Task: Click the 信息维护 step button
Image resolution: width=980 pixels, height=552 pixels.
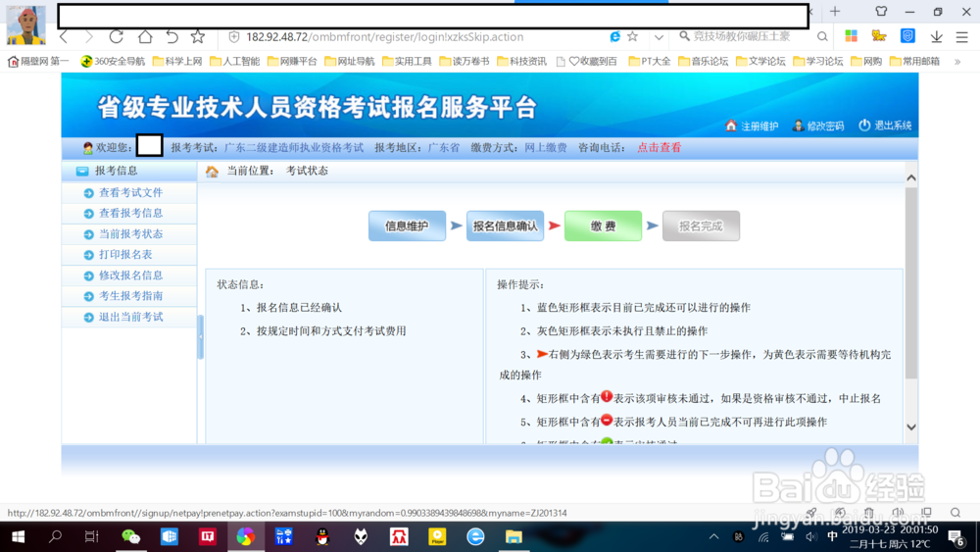Action: click(x=407, y=226)
